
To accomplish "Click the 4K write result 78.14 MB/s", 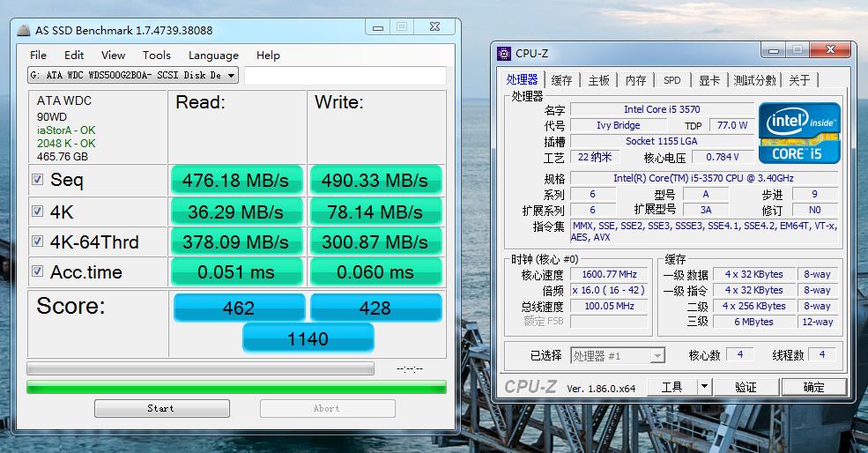I will pos(376,212).
